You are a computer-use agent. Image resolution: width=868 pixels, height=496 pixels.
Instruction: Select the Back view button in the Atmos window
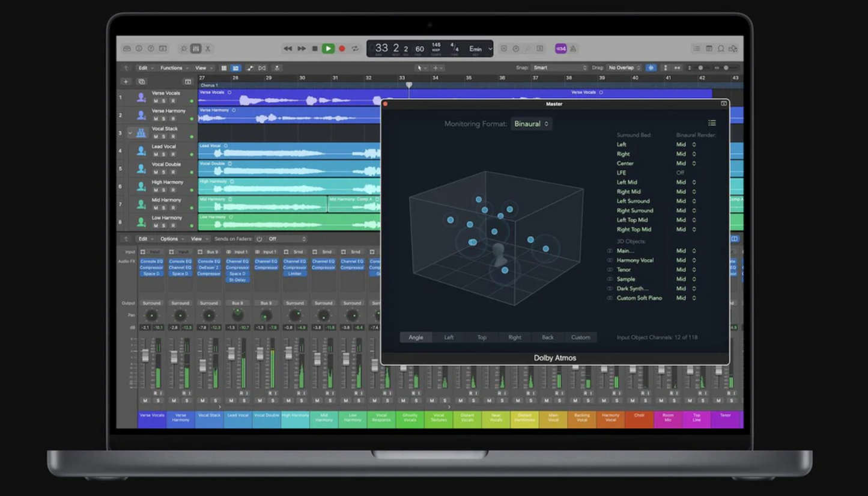[x=547, y=337]
